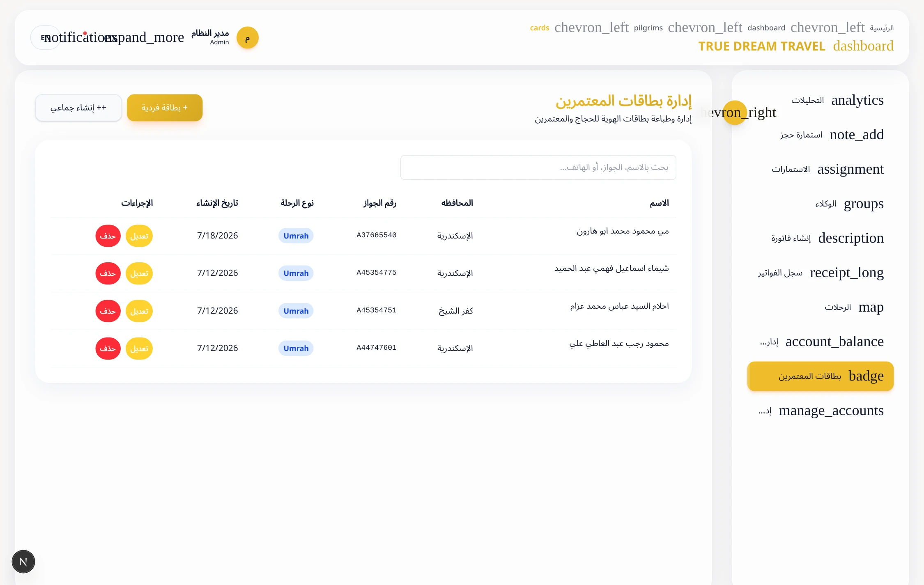This screenshot has height=585, width=924.
Task: Open create invoice description icon
Action: (850, 238)
